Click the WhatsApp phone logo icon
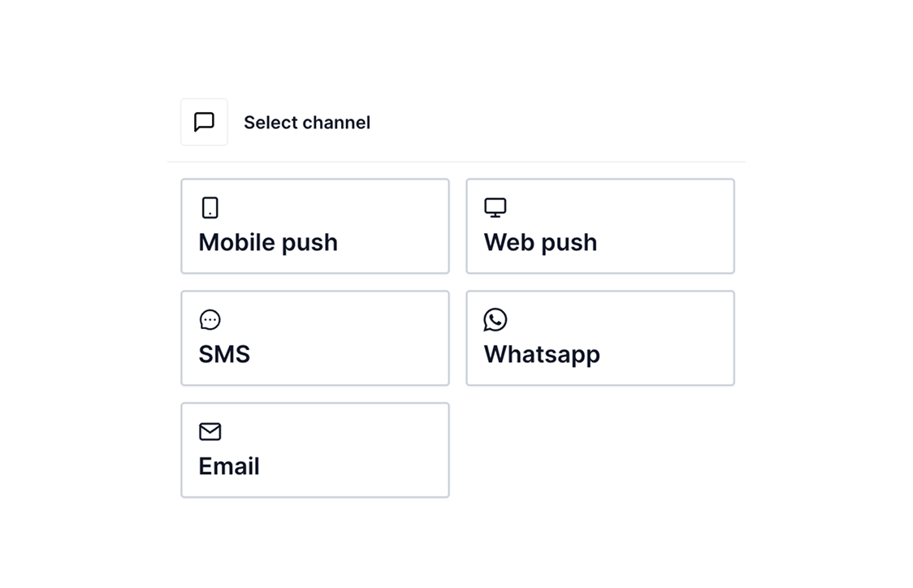This screenshot has width=913, height=588. point(495,320)
